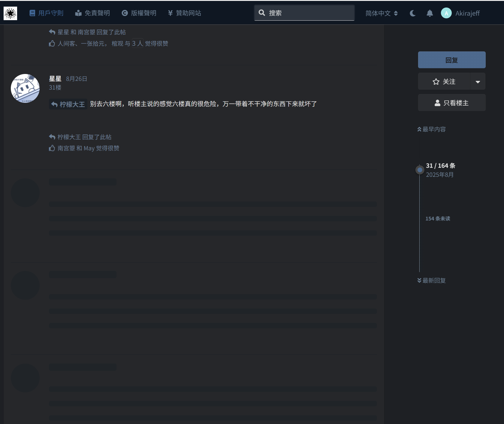Expand the dropdown arrow next to 关注

point(478,81)
